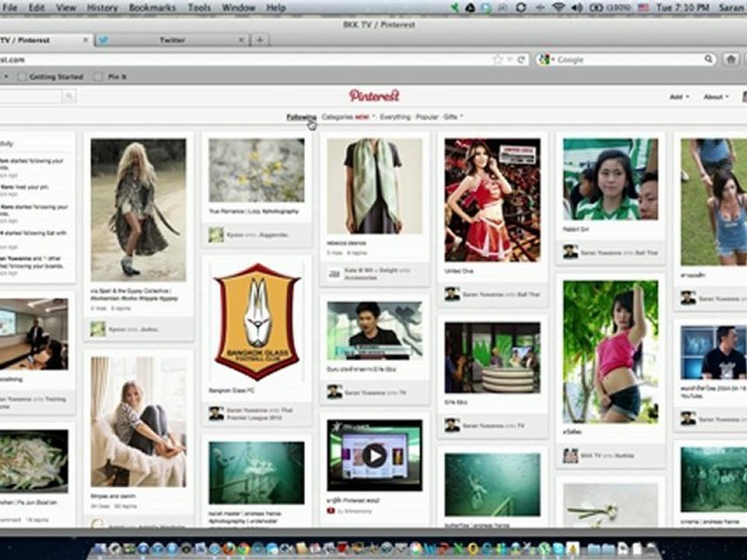747x560 pixels.
Task: Open the scarf and vest fashion pin
Action: coord(374,186)
